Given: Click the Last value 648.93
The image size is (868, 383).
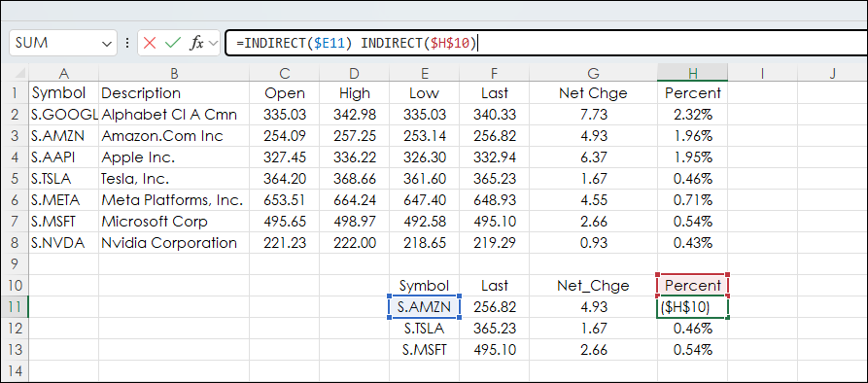Looking at the screenshot, I should (494, 199).
